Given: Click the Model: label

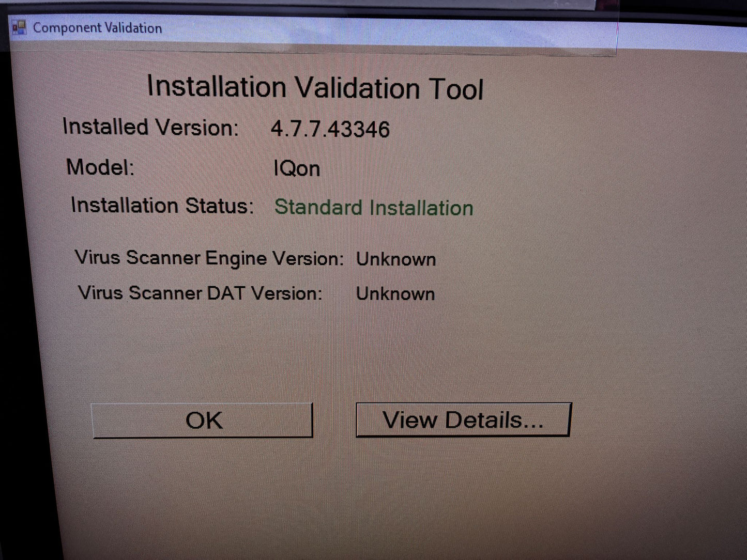Looking at the screenshot, I should [x=100, y=167].
